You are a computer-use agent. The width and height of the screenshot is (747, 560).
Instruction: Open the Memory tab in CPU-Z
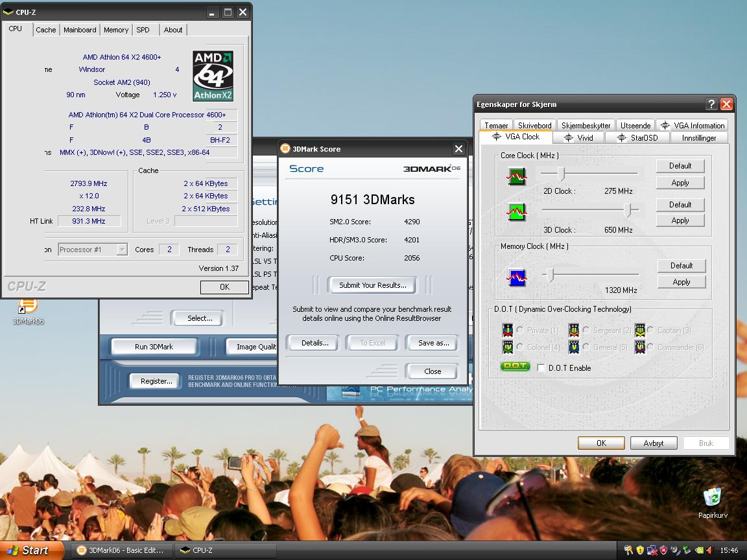pos(116,30)
